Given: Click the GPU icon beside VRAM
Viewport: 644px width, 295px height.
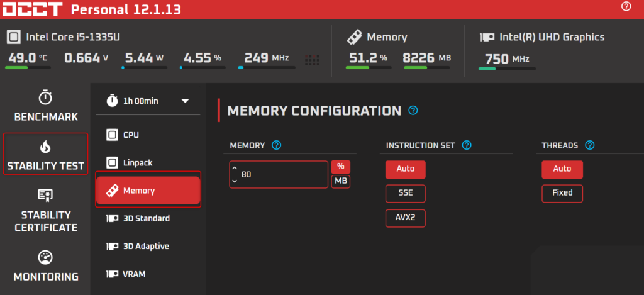Looking at the screenshot, I should coord(112,274).
